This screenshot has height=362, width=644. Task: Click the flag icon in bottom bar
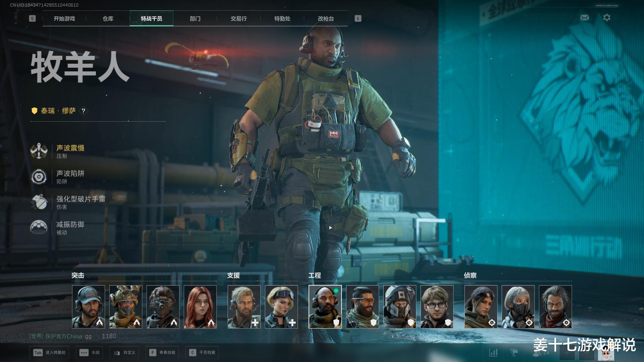point(514,352)
